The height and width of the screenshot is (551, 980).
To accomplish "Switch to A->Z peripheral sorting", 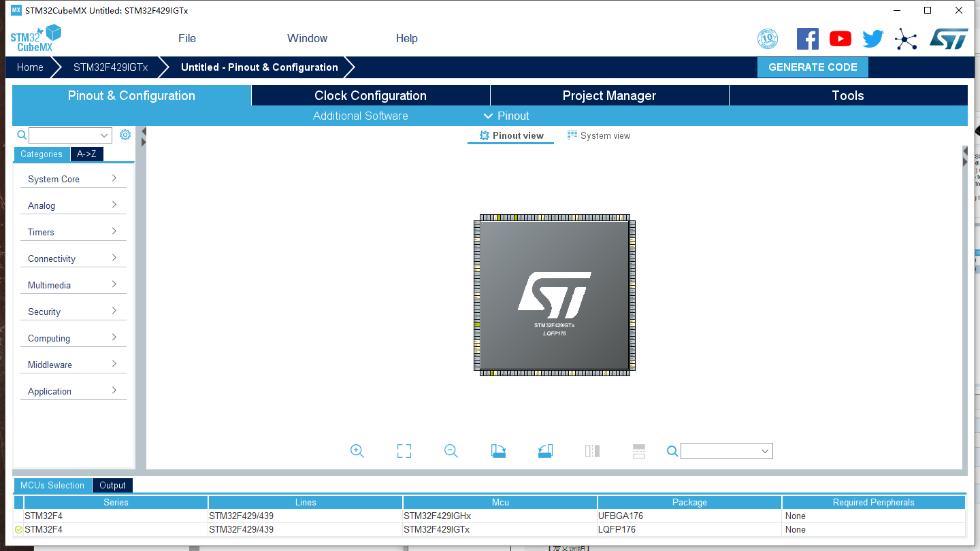I will pyautogui.click(x=86, y=154).
